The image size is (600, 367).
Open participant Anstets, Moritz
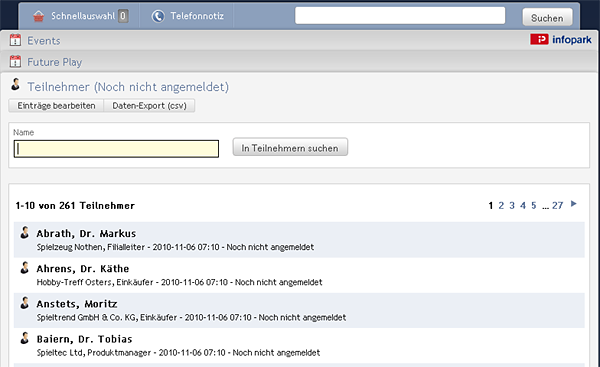pos(77,304)
